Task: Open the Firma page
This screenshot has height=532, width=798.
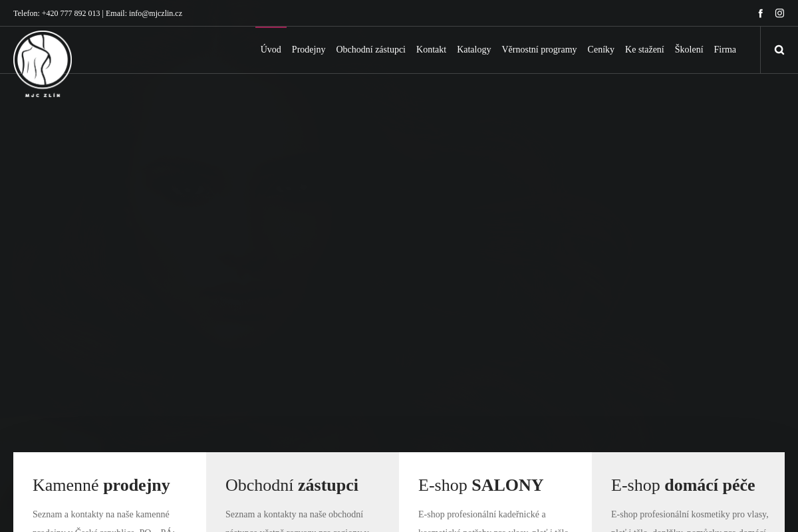Action: pyautogui.click(x=725, y=49)
